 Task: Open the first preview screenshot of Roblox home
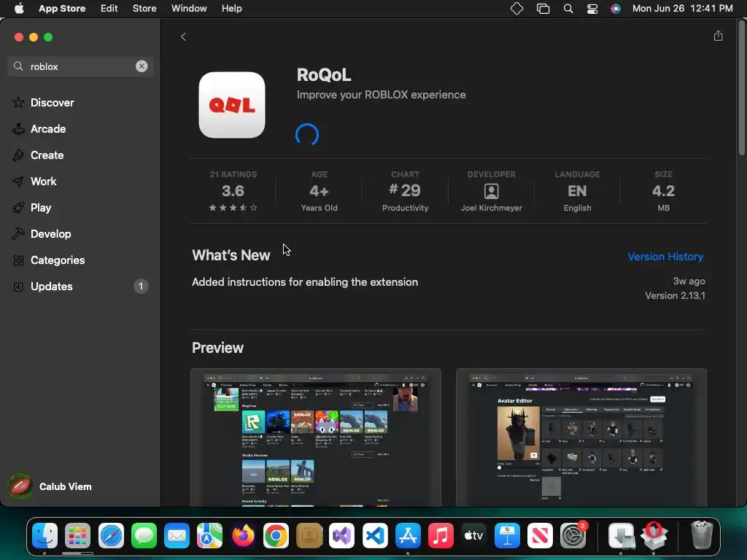(x=316, y=437)
